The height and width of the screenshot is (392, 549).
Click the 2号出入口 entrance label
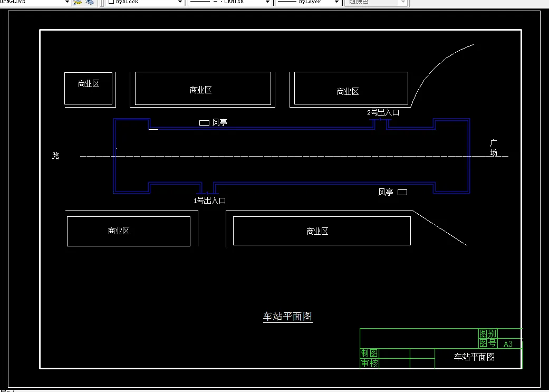[383, 112]
